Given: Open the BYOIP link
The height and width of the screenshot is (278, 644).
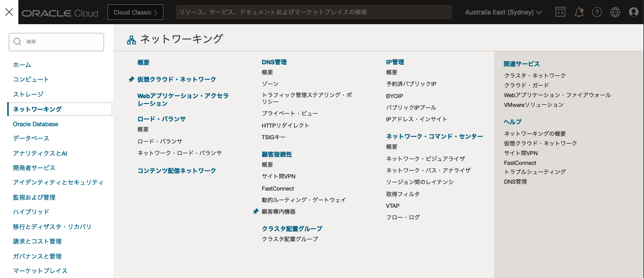Looking at the screenshot, I should 394,96.
